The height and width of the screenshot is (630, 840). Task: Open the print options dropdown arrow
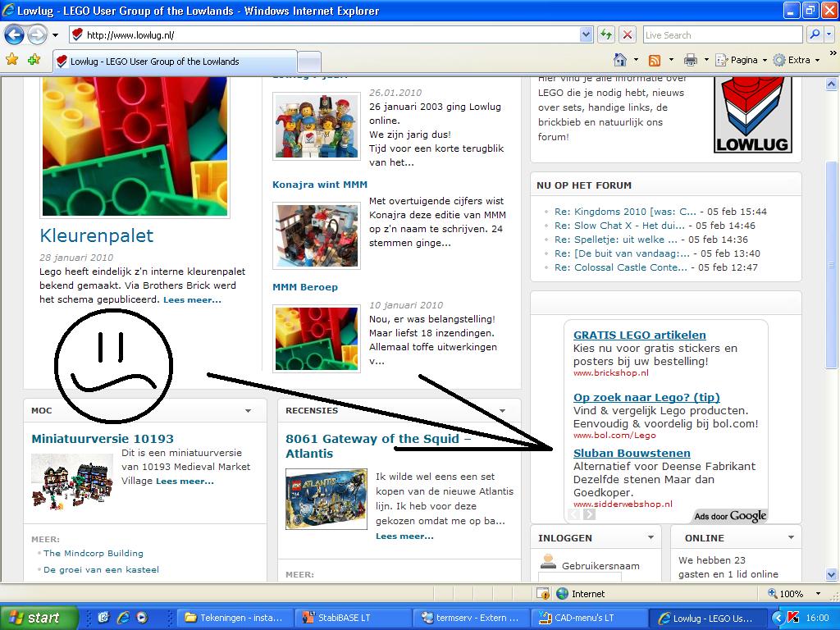[706, 60]
